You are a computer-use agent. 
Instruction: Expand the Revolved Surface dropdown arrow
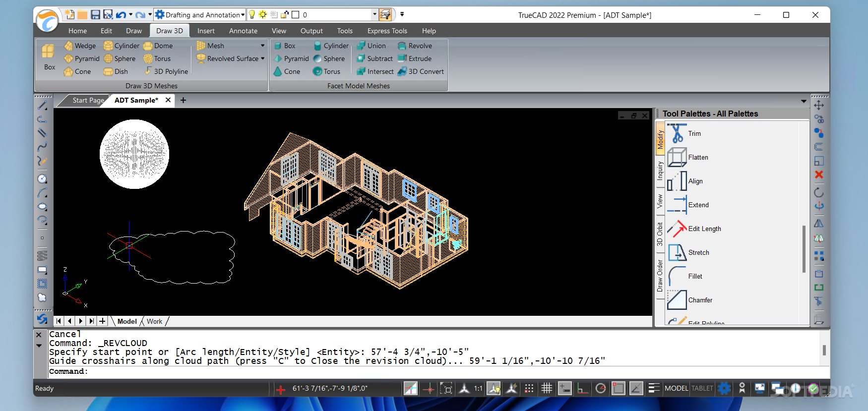click(263, 59)
